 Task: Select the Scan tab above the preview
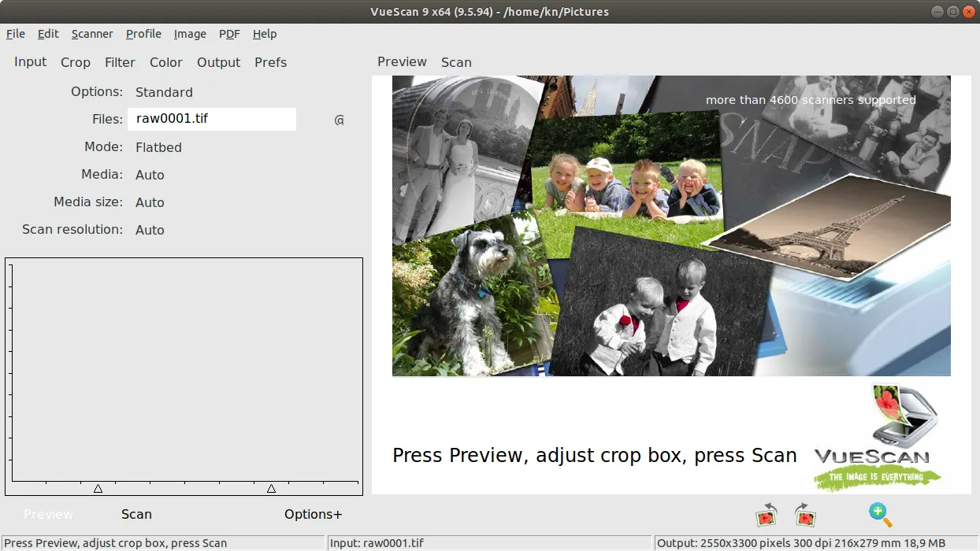[x=456, y=62]
